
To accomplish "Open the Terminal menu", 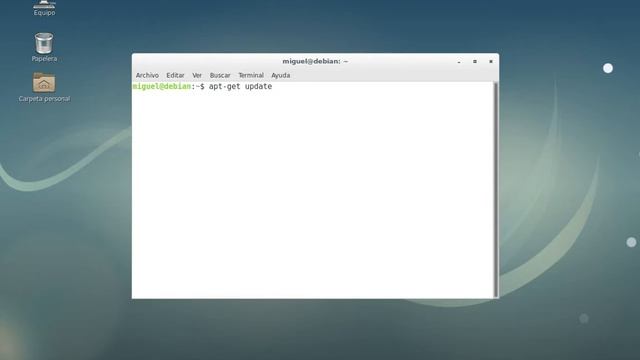I will (251, 76).
